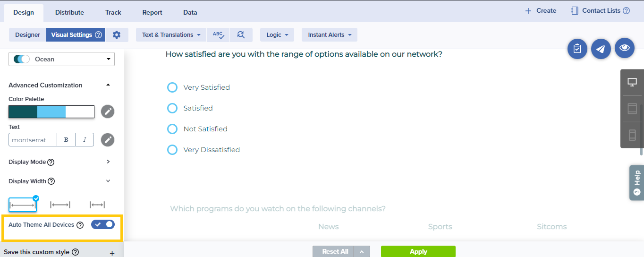Viewport: 644px width, 257px height.
Task: Select the Very Satisfied radio option
Action: coord(172,87)
